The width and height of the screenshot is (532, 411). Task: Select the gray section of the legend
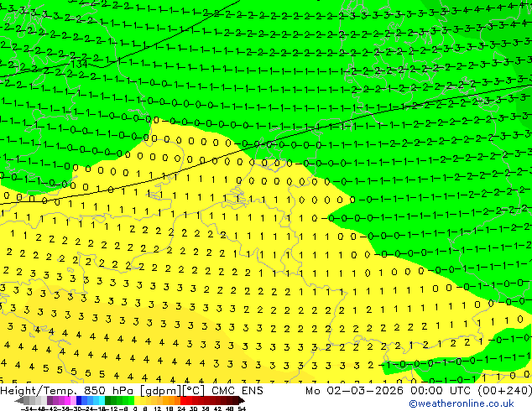pyautogui.click(x=32, y=400)
